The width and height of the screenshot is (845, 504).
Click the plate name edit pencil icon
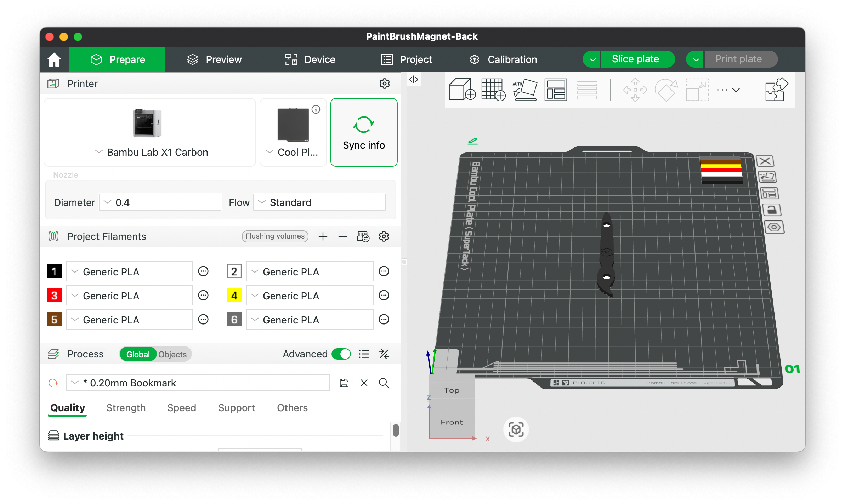pos(473,141)
